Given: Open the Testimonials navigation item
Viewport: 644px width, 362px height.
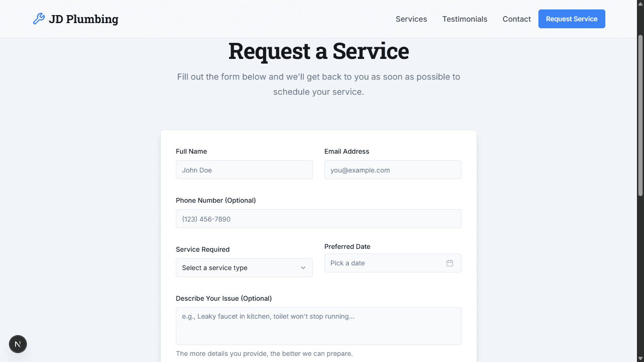Looking at the screenshot, I should (x=464, y=19).
